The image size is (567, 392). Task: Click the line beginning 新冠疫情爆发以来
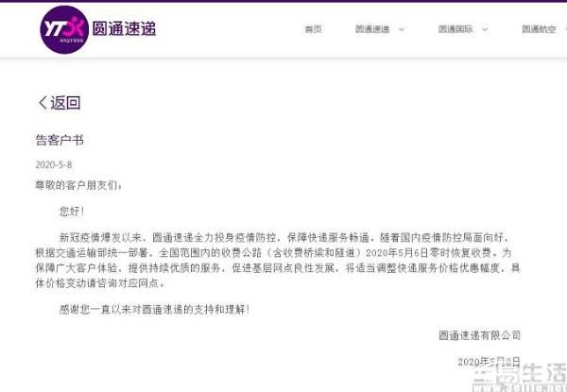pyautogui.click(x=284, y=237)
